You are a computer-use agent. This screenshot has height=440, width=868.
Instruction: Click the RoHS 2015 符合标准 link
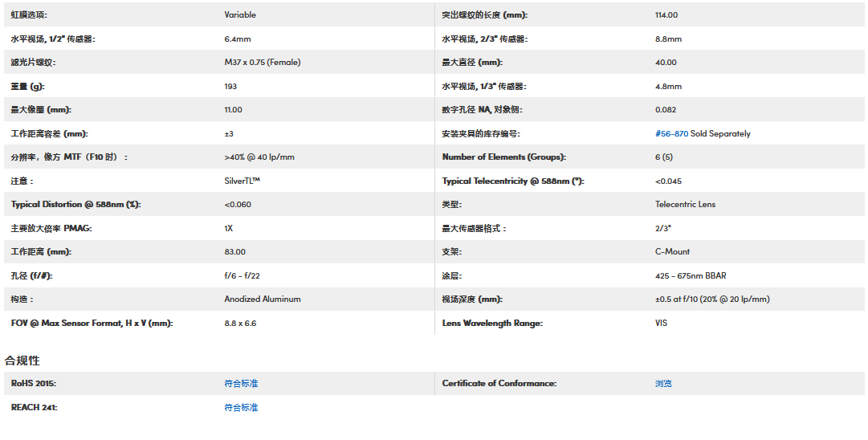tap(241, 384)
